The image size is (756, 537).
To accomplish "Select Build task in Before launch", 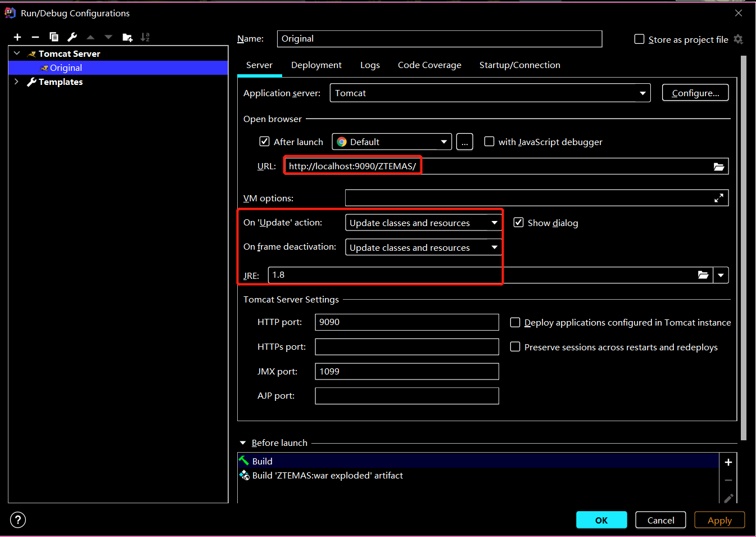I will tap(478, 461).
